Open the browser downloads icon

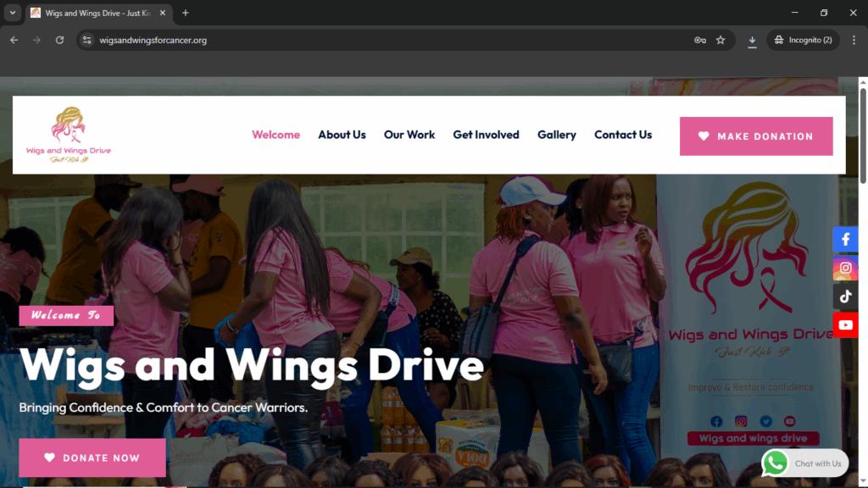752,40
